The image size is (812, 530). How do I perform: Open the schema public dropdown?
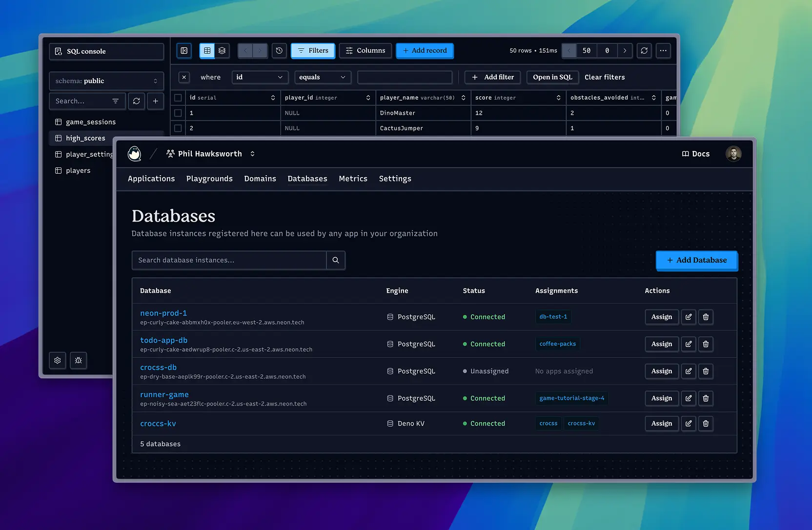(106, 81)
